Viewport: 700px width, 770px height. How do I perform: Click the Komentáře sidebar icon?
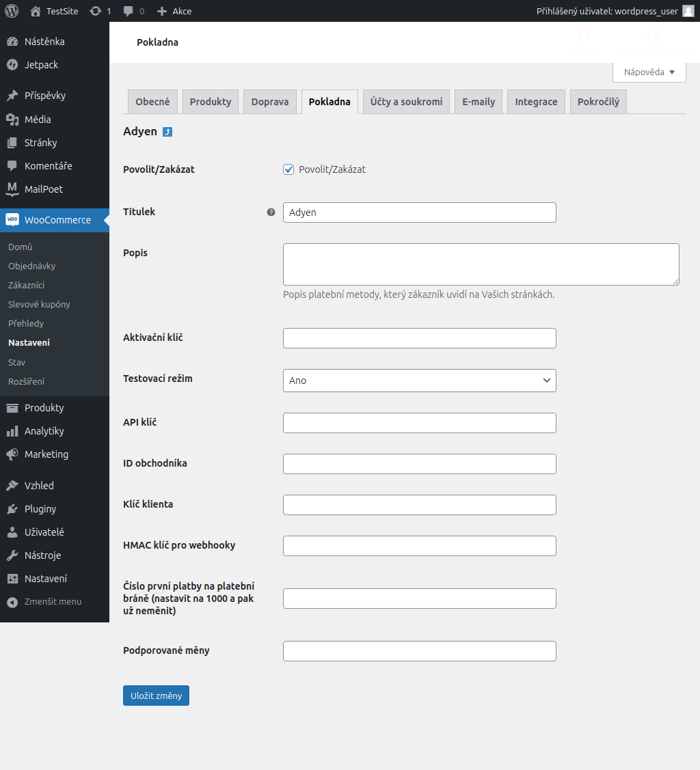pos(12,166)
